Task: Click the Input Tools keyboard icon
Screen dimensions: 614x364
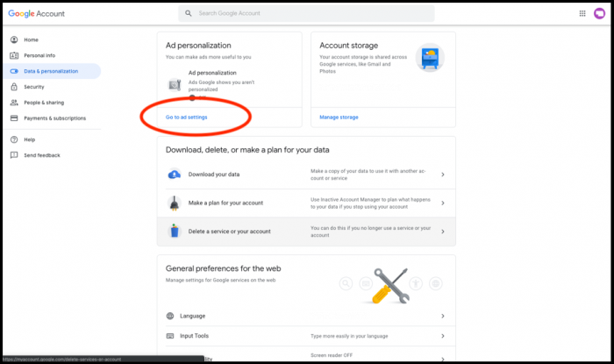Action: (170, 336)
